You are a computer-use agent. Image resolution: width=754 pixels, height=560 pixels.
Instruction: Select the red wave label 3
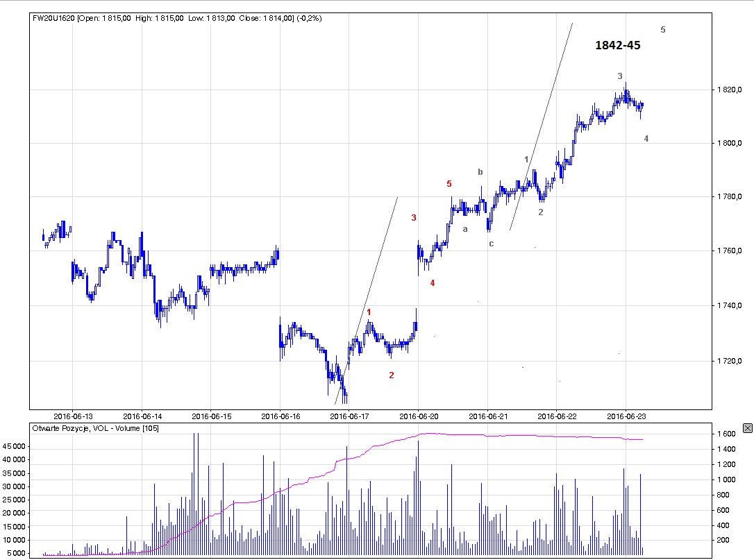pos(414,218)
